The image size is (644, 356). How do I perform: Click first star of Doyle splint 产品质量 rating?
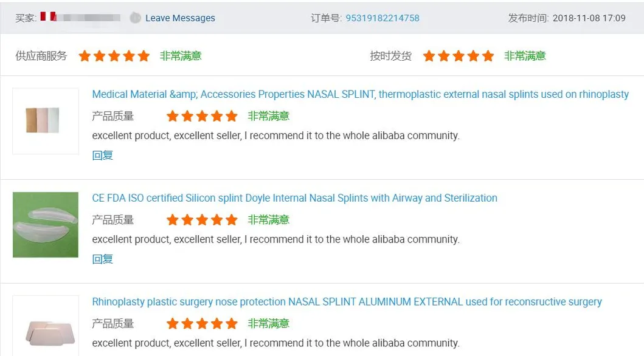173,220
